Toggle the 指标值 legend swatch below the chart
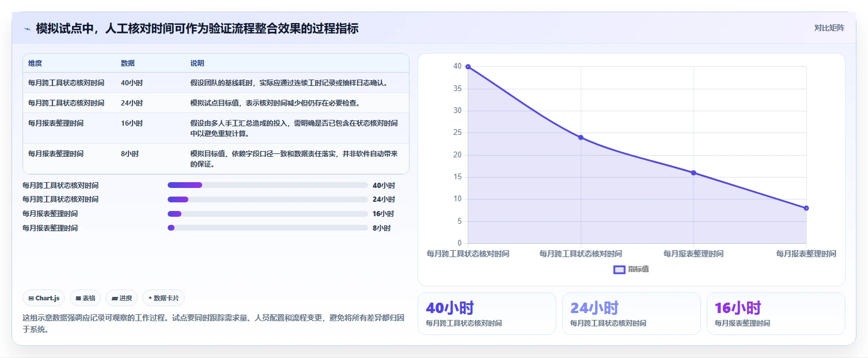The width and height of the screenshot is (868, 358). point(619,269)
